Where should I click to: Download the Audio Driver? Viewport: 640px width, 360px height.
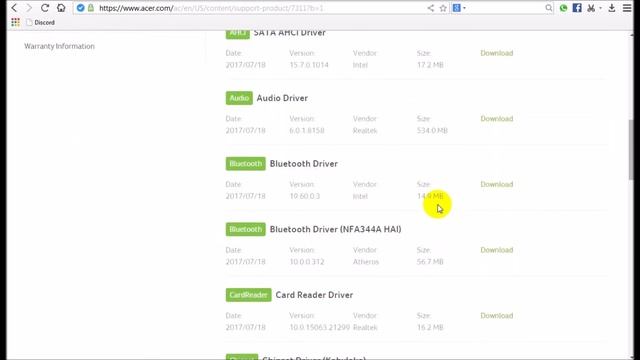[x=496, y=119]
